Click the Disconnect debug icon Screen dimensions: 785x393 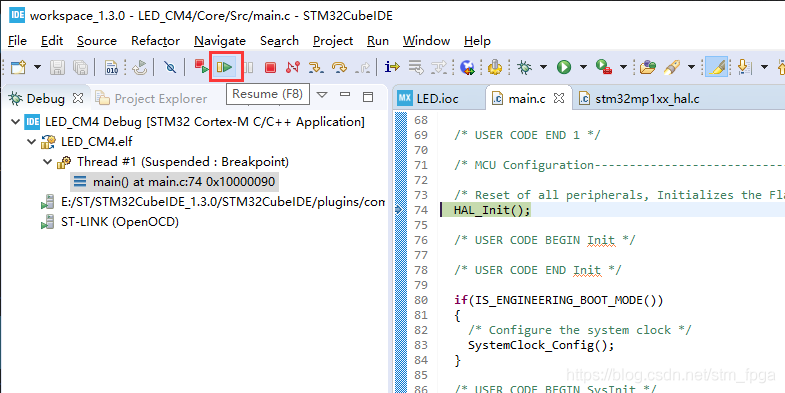pyautogui.click(x=293, y=67)
